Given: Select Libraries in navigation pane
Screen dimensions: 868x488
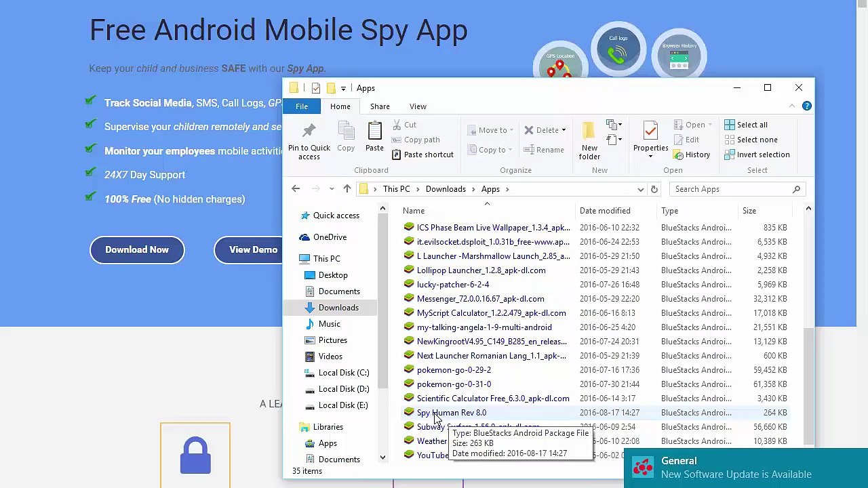Looking at the screenshot, I should click(328, 427).
